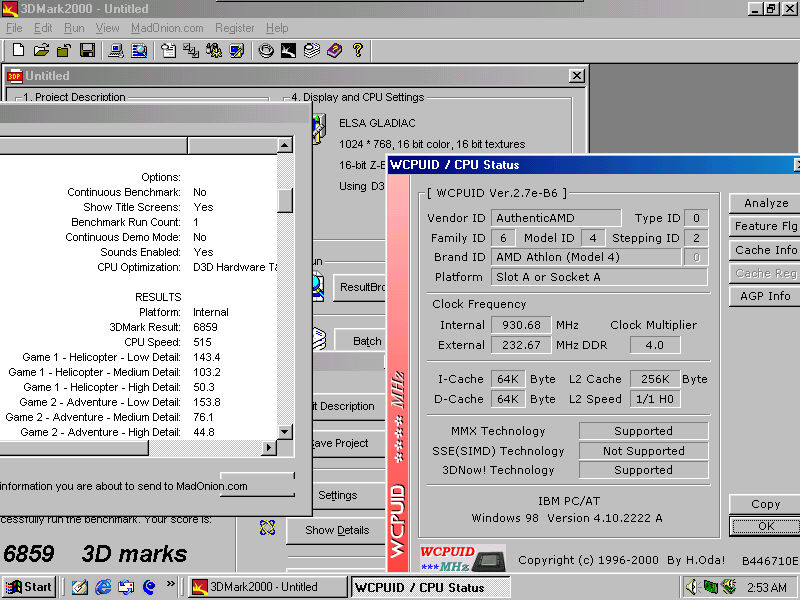Open the speaker volume tray icon

click(692, 587)
